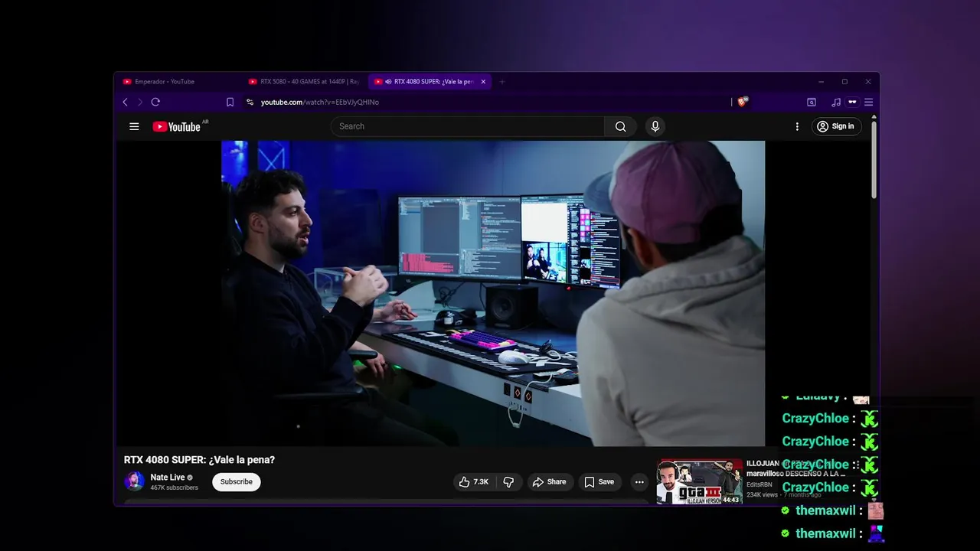Click the Brave Leo glasses icon

(x=852, y=102)
